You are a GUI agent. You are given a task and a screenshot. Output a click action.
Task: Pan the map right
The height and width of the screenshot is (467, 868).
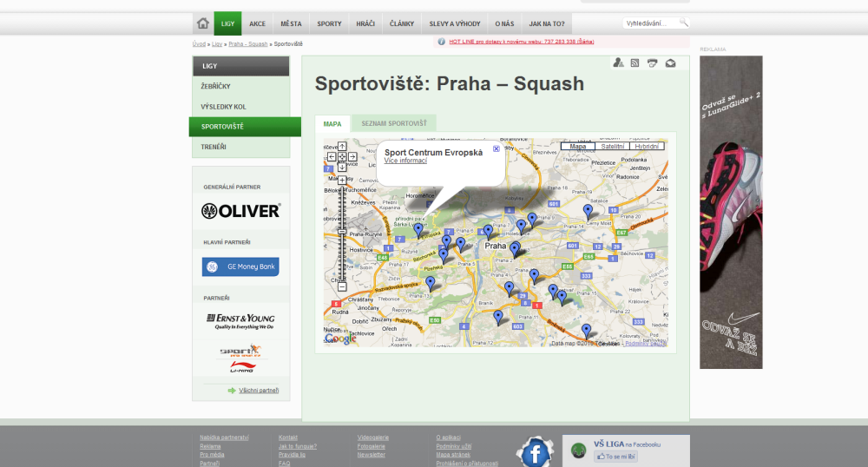[352, 156]
